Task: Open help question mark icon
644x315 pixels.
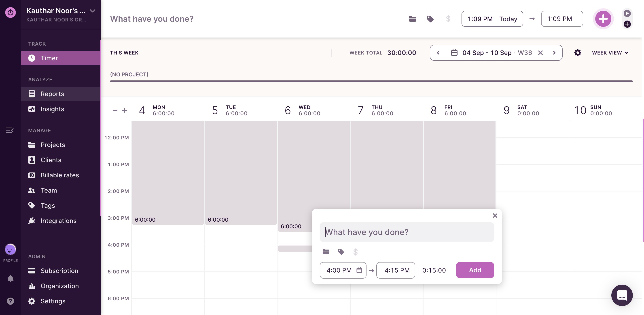Action: [10, 301]
